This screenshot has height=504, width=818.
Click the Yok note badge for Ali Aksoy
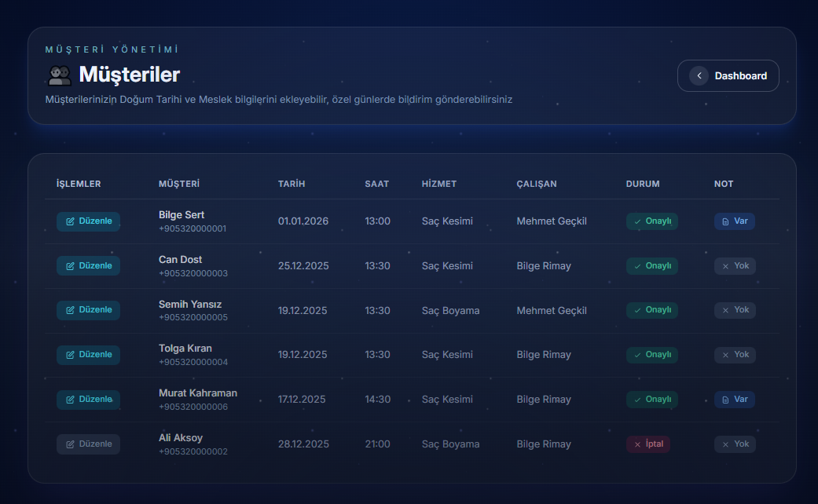coord(734,444)
